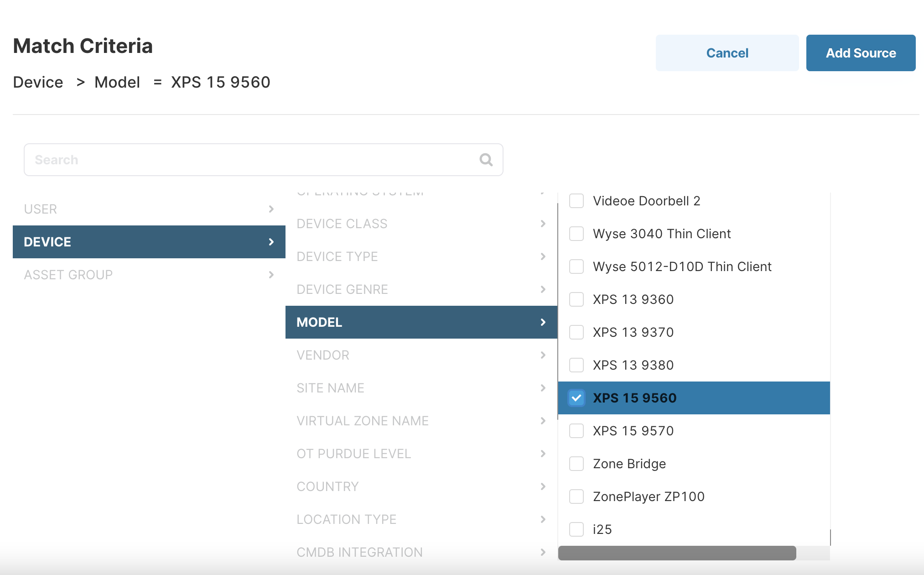Select the MODEL attribute
Screen dimensions: 924x575
[x=421, y=322]
